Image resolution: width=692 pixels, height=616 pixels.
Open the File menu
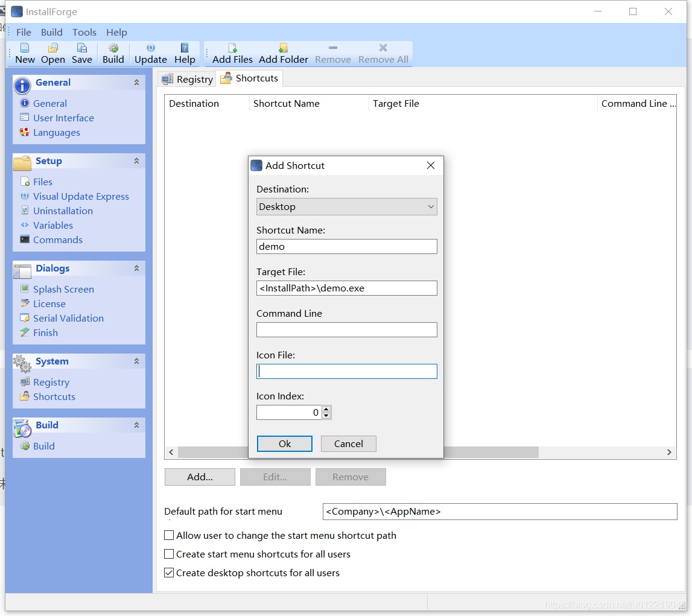(24, 32)
